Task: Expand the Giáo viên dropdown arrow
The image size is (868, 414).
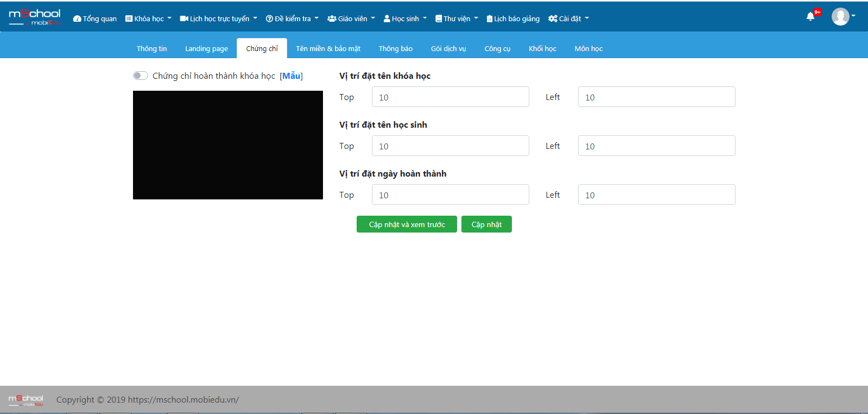Action: (373, 18)
